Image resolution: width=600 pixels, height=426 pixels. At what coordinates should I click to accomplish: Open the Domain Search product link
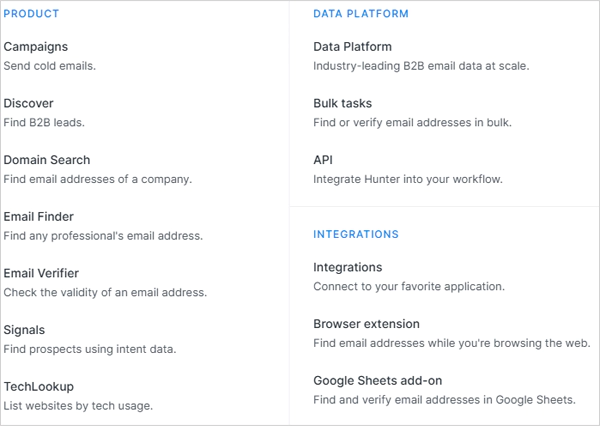pyautogui.click(x=47, y=160)
